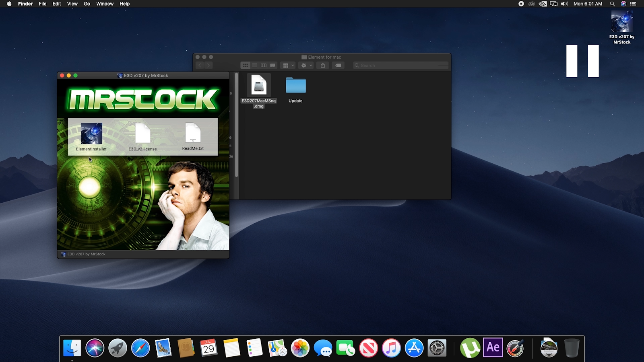Open the disk image item beside Trash
Screen dimensions: 644x362
(549, 348)
